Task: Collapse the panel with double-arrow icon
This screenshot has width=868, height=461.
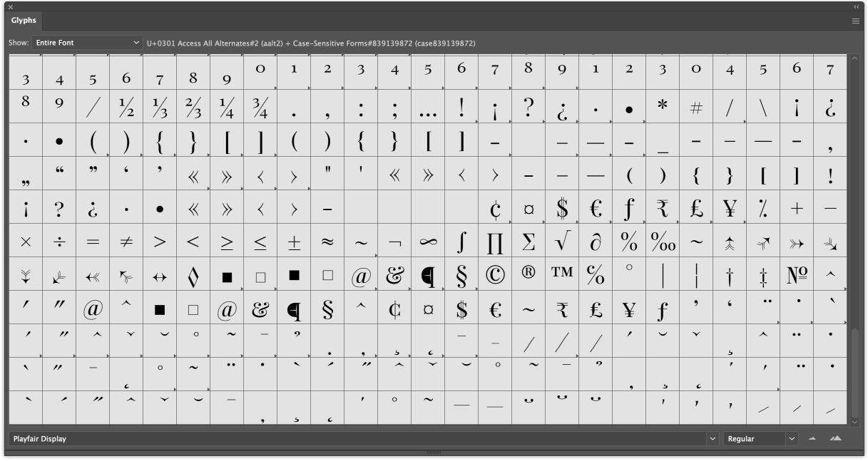Action: [x=857, y=6]
